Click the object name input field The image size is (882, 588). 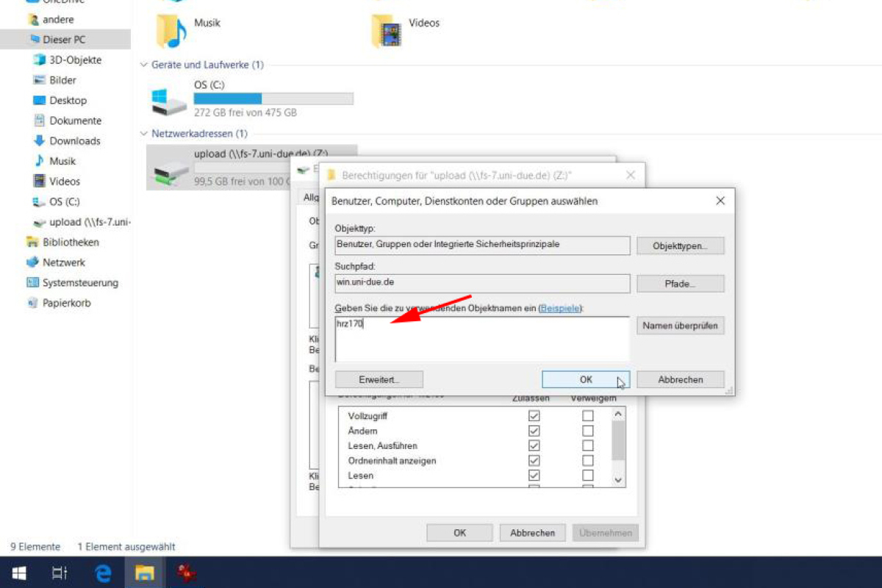click(x=481, y=338)
